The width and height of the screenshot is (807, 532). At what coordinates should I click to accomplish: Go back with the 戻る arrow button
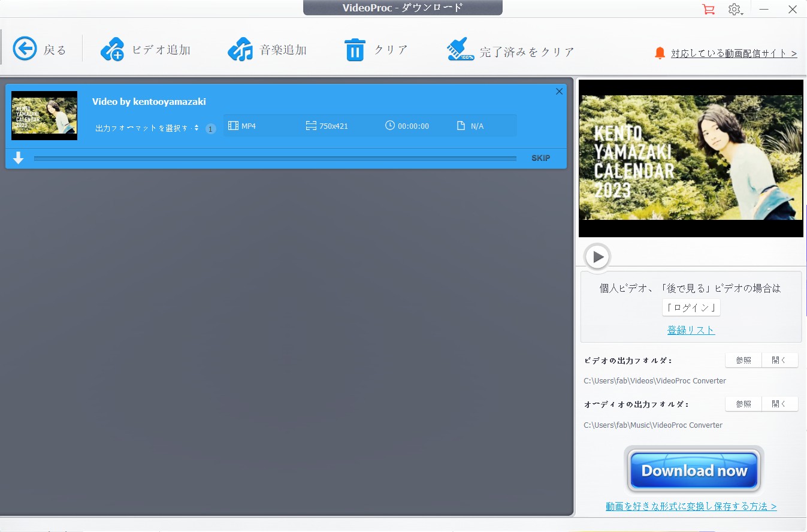coord(40,49)
